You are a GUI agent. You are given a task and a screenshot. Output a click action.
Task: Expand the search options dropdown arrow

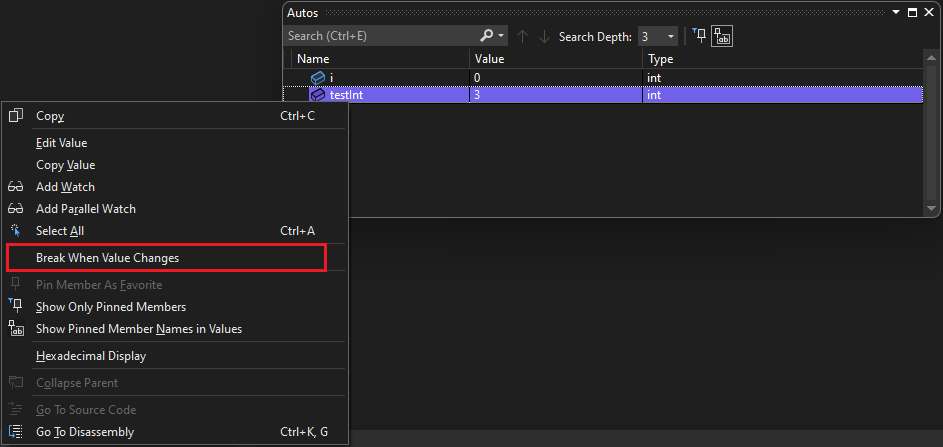[501, 36]
